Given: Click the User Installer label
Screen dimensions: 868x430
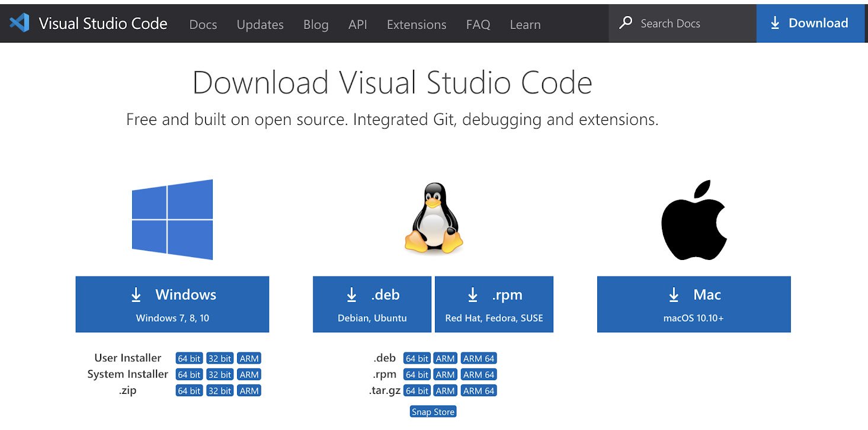Looking at the screenshot, I should [x=128, y=358].
